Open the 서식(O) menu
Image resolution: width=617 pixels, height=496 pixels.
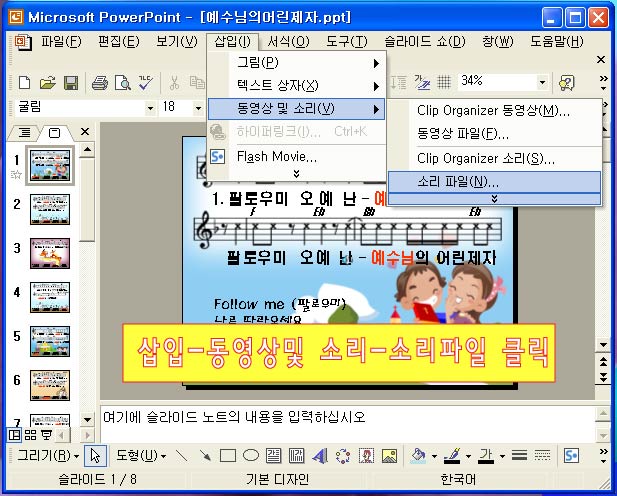(288, 41)
